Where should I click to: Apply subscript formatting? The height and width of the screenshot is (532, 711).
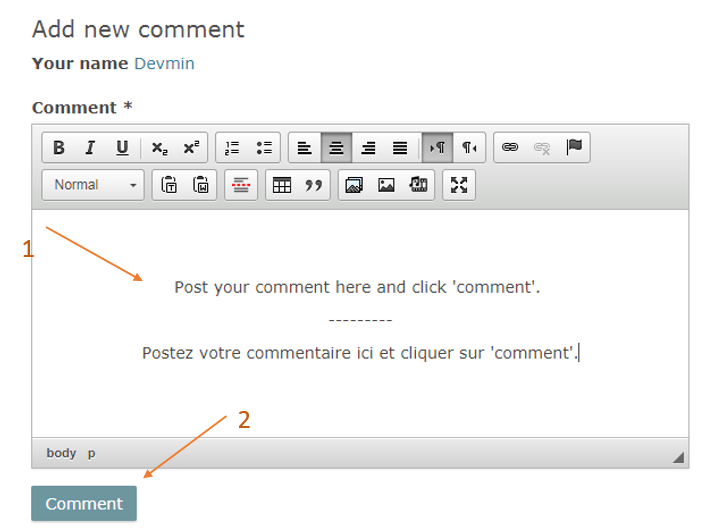(160, 148)
